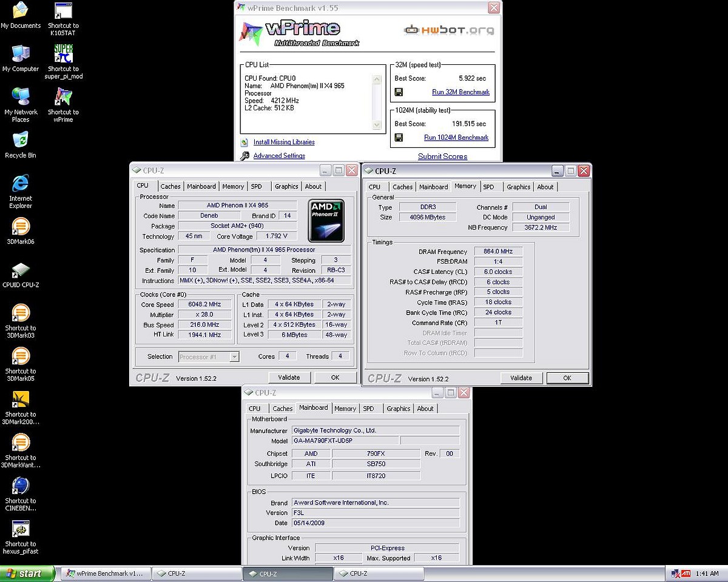
Task: Click the BIOS date 05/14/2009 field
Action: point(376,523)
